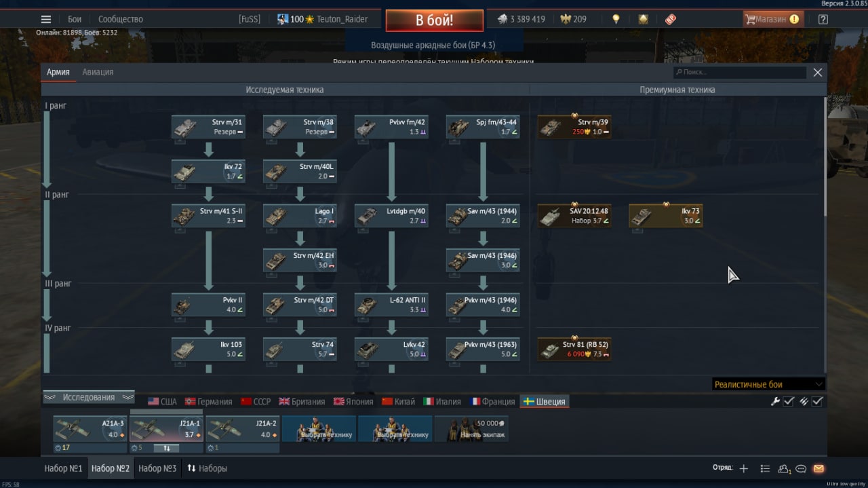Toggle the ammo auto-refill checkbox
This screenshot has height=488, width=868.
point(817,401)
